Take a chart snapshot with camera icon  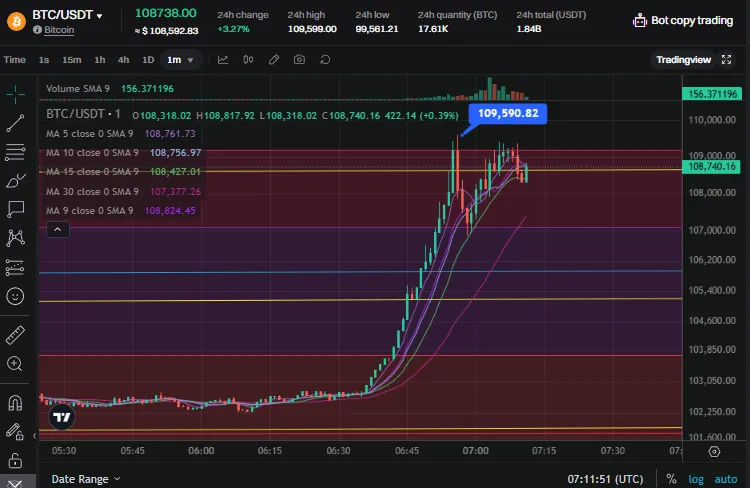point(299,60)
